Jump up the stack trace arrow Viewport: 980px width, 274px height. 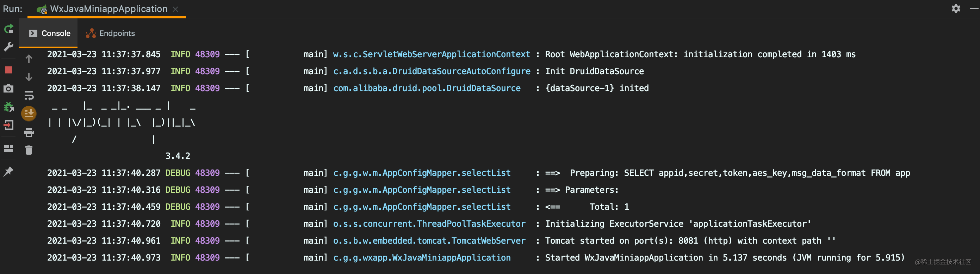(29, 59)
